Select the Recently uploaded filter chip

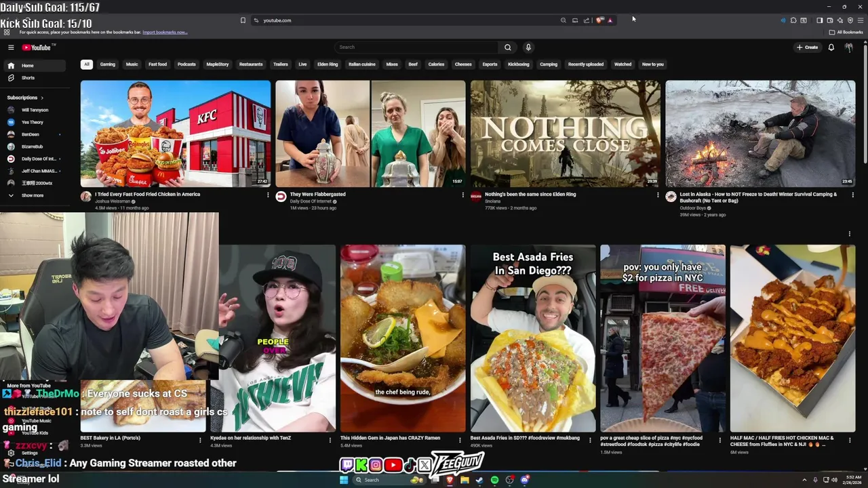[x=586, y=64]
